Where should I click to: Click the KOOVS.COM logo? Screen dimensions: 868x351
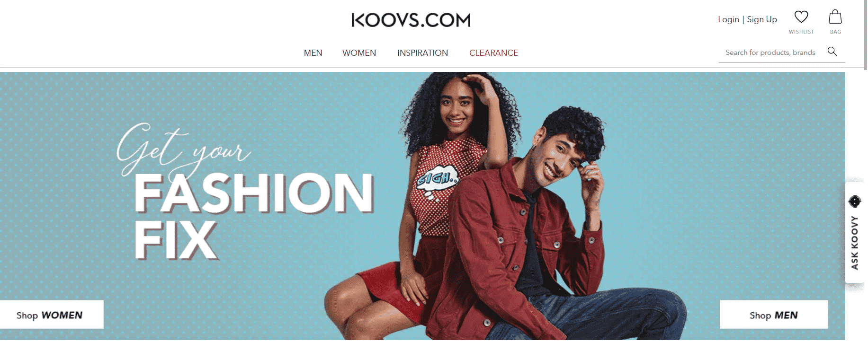pyautogui.click(x=411, y=20)
